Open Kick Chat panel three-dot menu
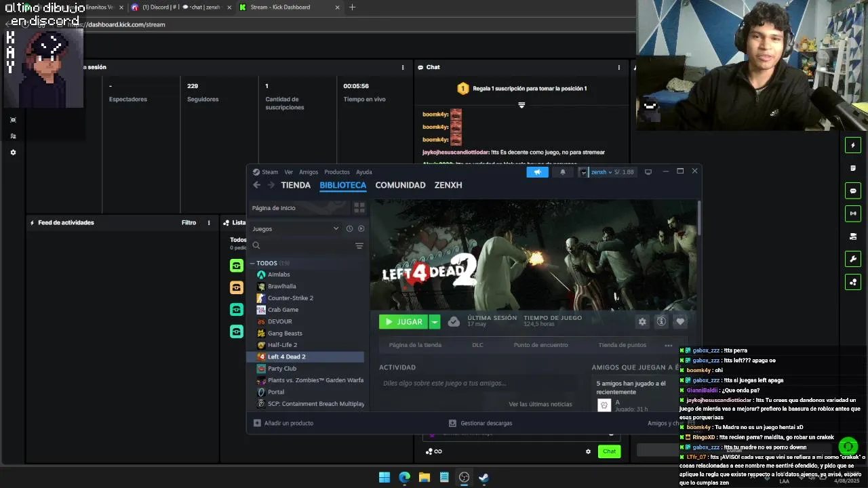The width and height of the screenshot is (868, 488). (618, 67)
